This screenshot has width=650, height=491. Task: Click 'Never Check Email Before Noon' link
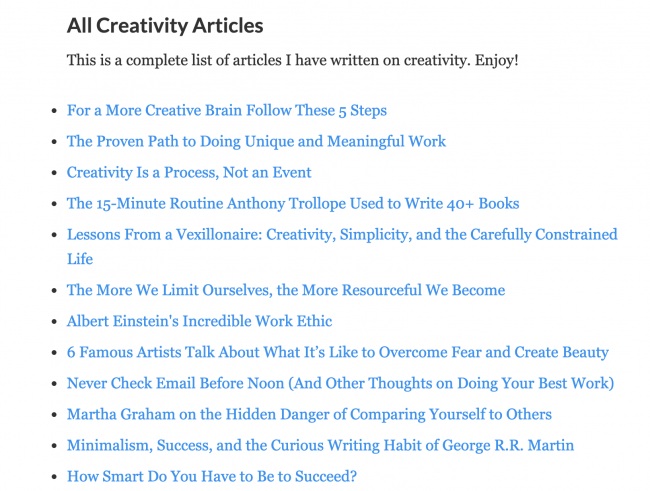tap(340, 383)
